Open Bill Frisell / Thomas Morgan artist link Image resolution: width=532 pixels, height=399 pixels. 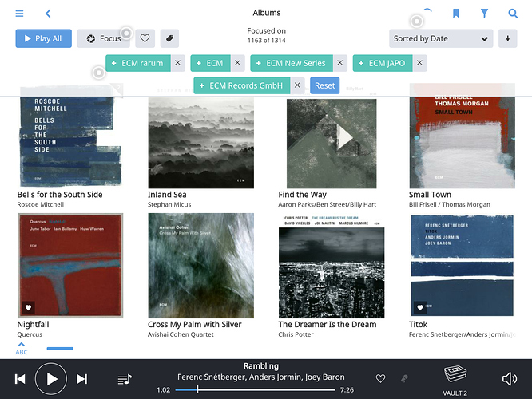pyautogui.click(x=450, y=204)
